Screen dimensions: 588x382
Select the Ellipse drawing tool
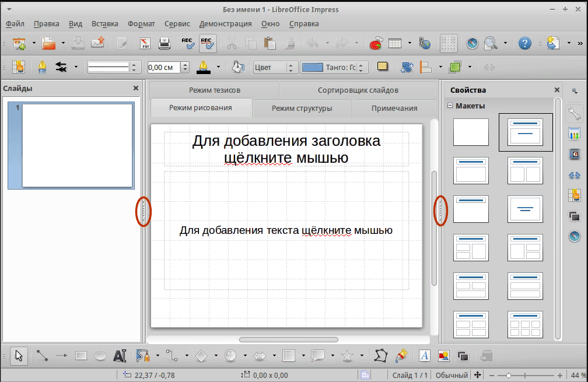[x=100, y=355]
